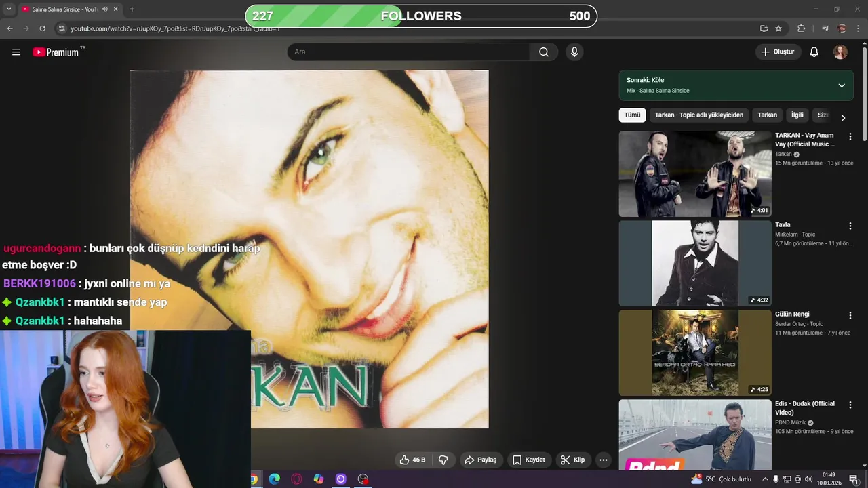Open Mirkelam - Topic channel name
The height and width of the screenshot is (488, 868).
click(795, 235)
